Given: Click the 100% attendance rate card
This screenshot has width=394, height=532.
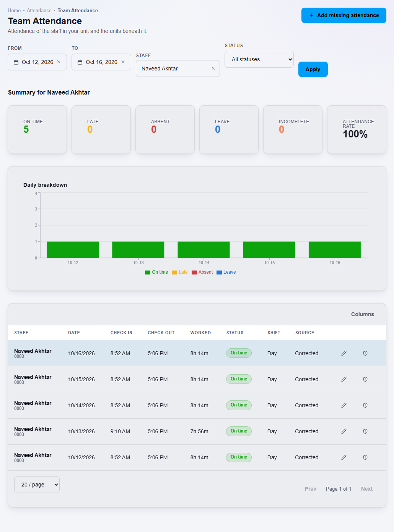Looking at the screenshot, I should click(x=357, y=129).
